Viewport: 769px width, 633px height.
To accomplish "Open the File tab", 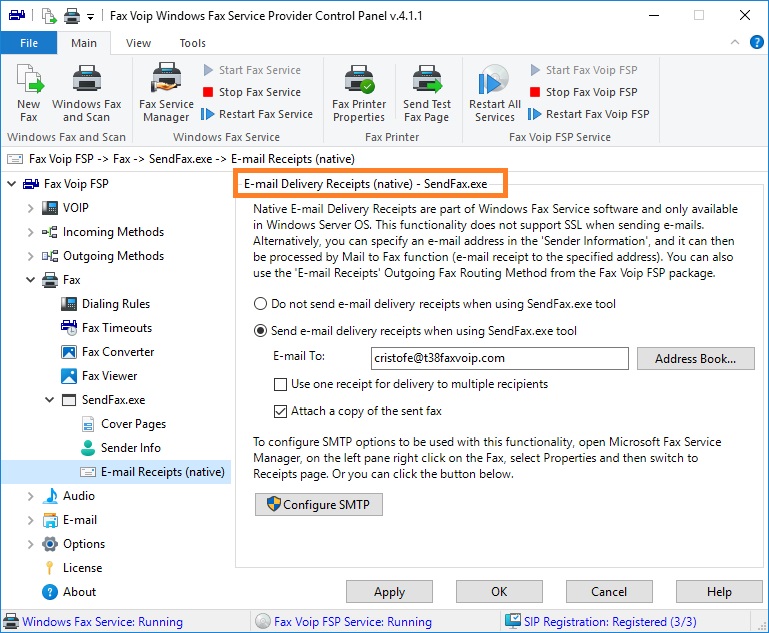I will 29,43.
